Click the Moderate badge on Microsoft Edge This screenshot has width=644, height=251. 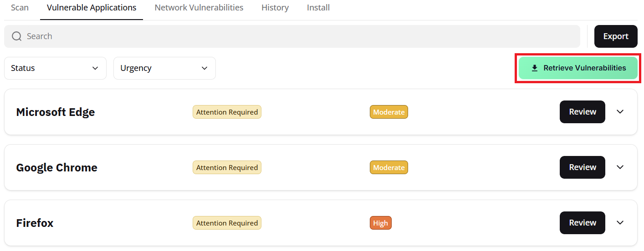[x=388, y=112]
